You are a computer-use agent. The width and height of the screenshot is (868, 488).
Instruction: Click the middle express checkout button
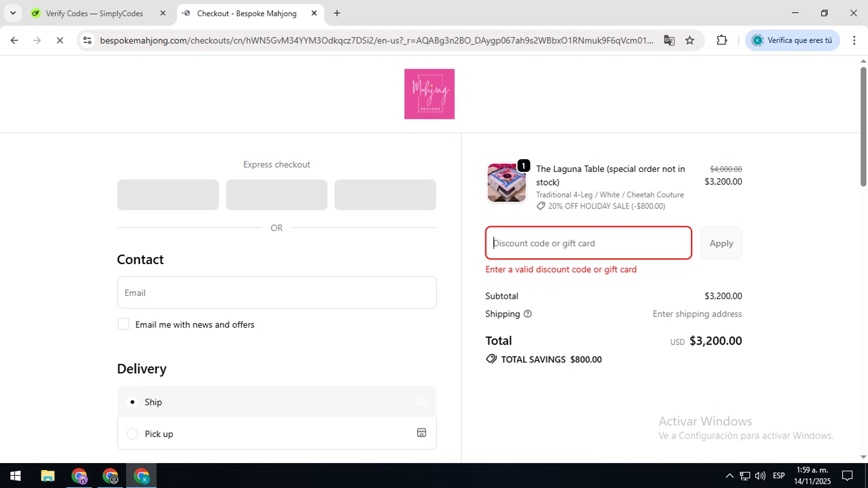[x=277, y=195]
